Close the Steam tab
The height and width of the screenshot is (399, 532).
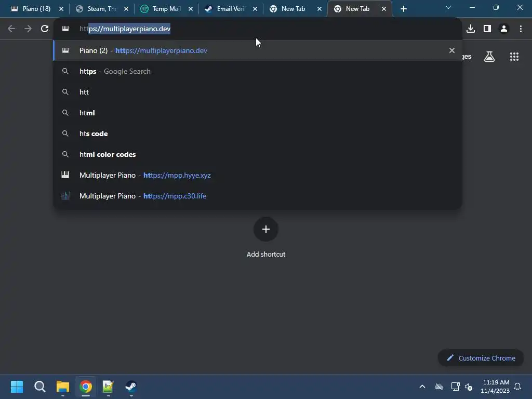(x=126, y=9)
